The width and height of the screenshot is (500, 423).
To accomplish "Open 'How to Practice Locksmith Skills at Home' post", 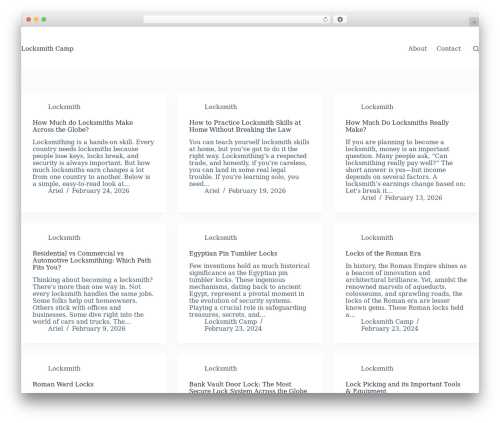I will (245, 126).
